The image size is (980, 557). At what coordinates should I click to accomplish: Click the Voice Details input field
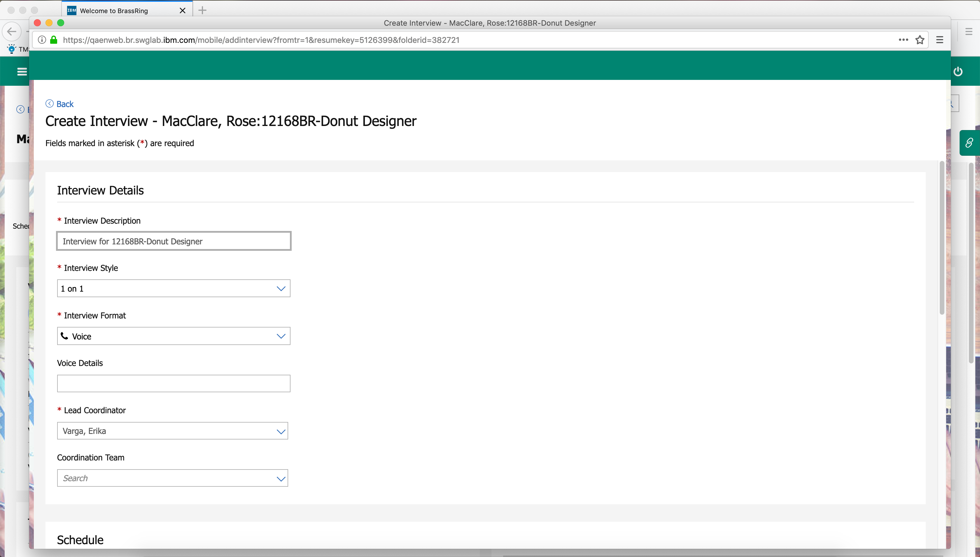tap(173, 383)
